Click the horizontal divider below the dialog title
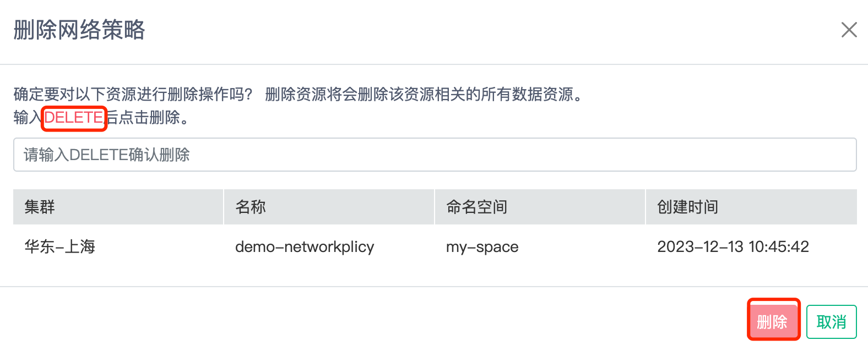The image size is (868, 351). click(434, 64)
